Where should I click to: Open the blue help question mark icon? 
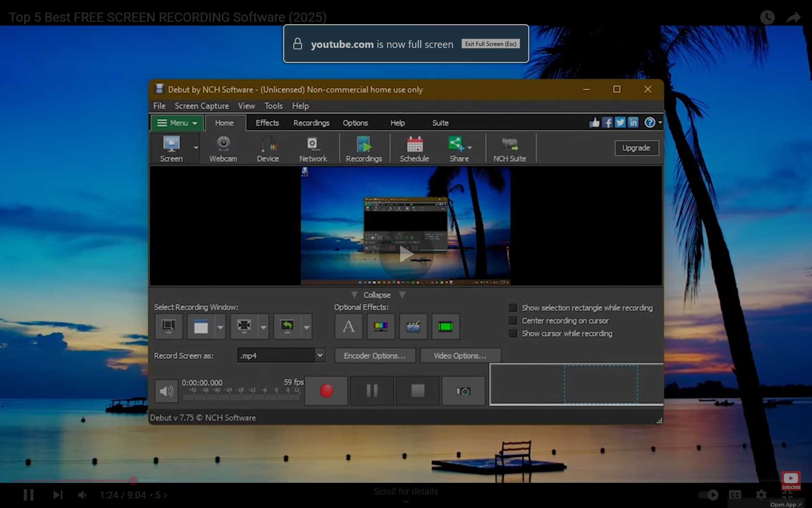click(650, 122)
